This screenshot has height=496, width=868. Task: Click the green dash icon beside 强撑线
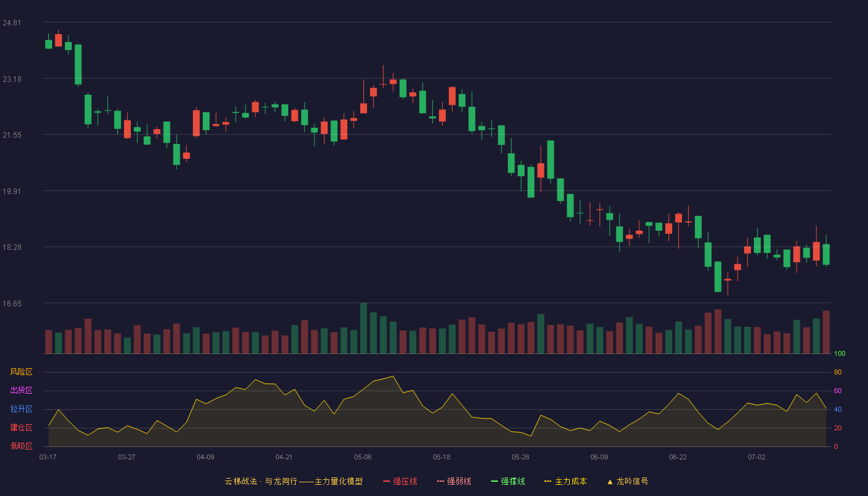[494, 481]
